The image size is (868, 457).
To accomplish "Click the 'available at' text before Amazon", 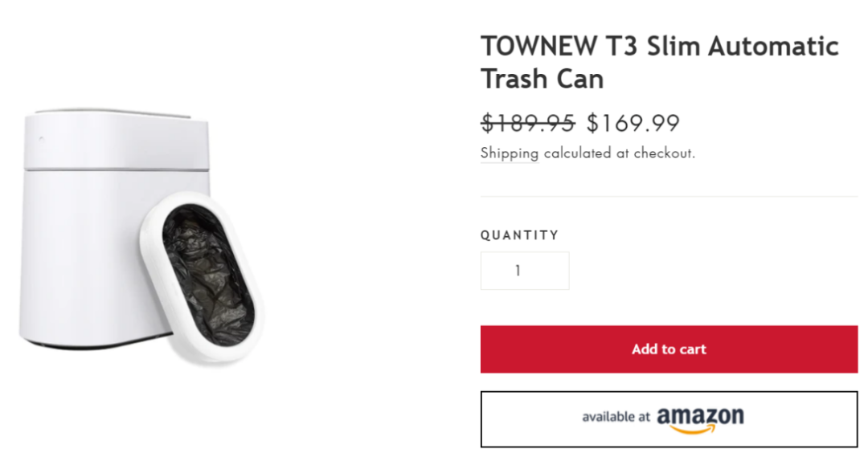I will (x=616, y=417).
